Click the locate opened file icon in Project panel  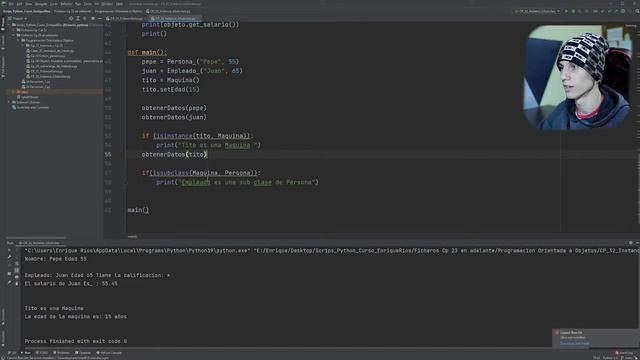pos(71,18)
